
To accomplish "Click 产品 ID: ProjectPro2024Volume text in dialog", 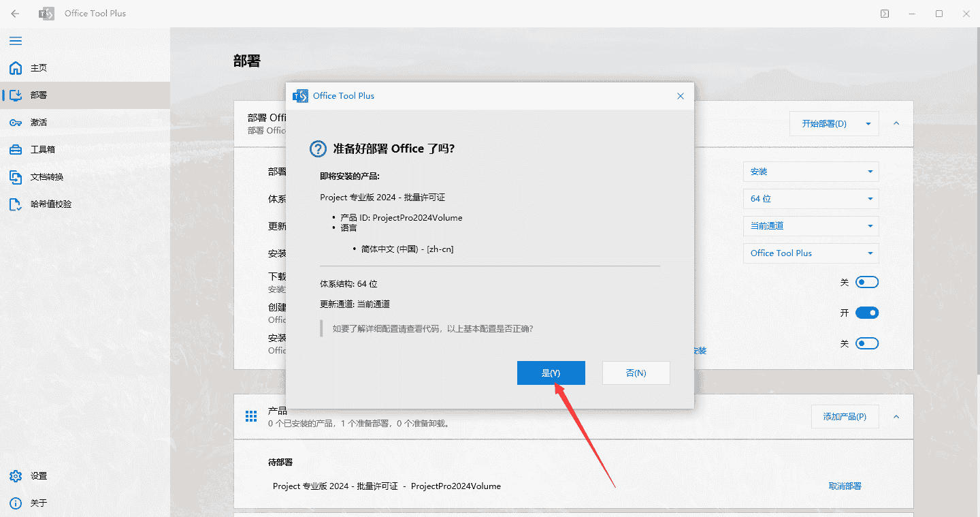I will click(x=402, y=218).
